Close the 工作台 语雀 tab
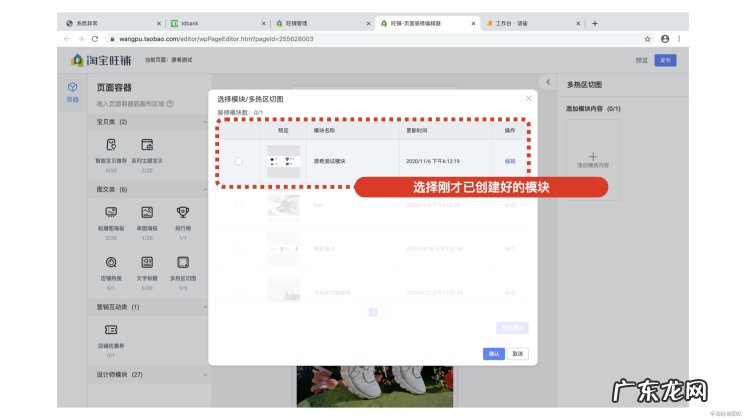The image size is (746, 420). pos(578,23)
